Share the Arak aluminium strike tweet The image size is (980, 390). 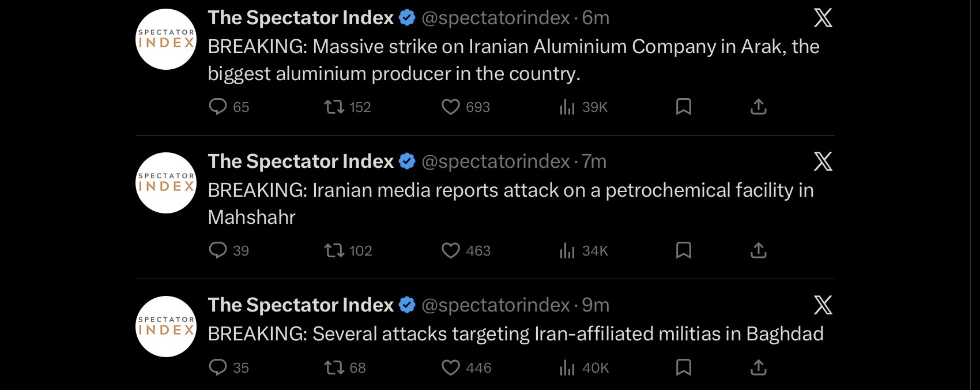[x=758, y=107]
